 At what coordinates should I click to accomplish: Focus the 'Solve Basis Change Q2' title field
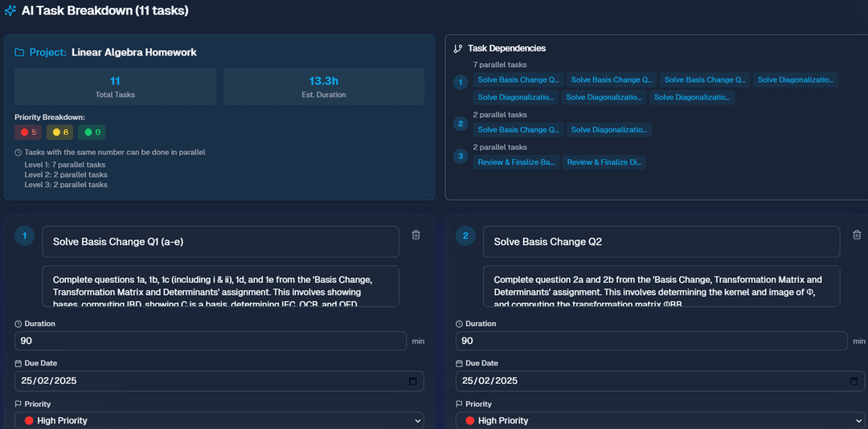pyautogui.click(x=661, y=242)
